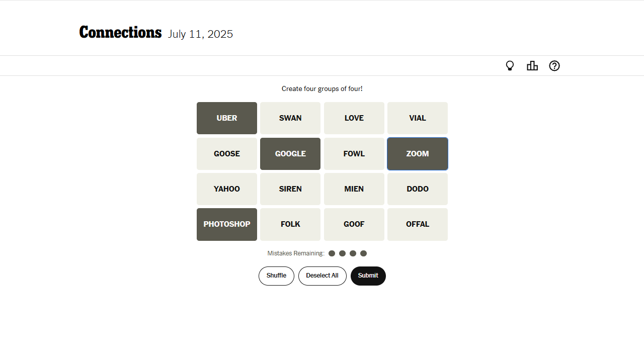Pick the SIREN word tile
The width and height of the screenshot is (644, 362).
click(290, 189)
